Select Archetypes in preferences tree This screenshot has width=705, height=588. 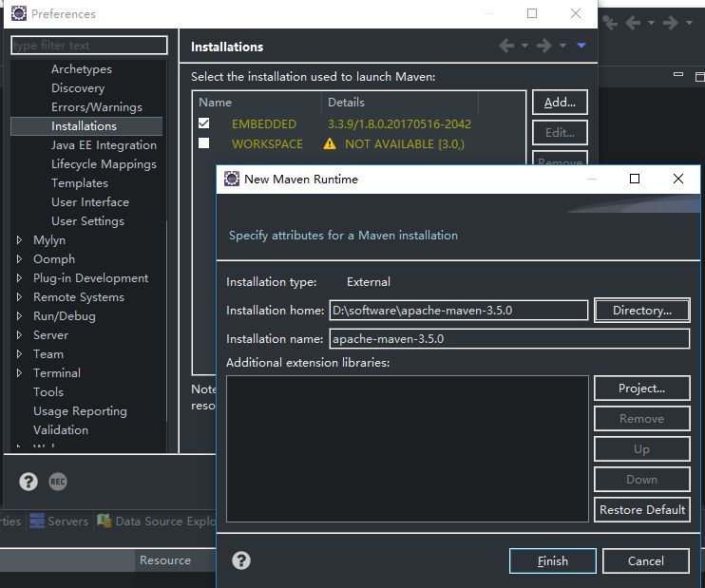82,69
